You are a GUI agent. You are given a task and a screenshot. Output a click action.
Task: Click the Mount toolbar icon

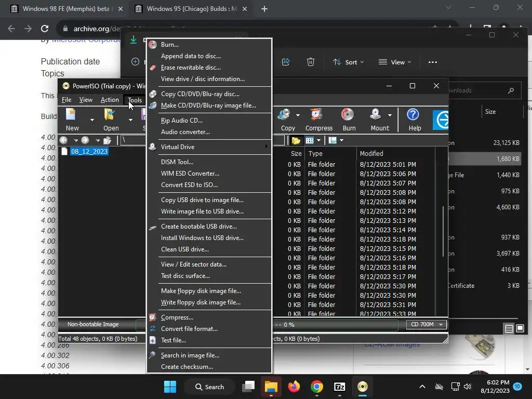point(378,119)
